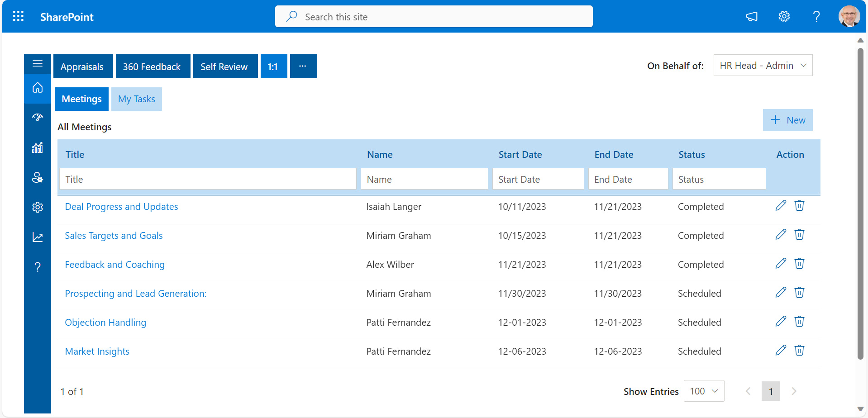Image resolution: width=868 pixels, height=418 pixels.
Task: Focus the Start Date filter field
Action: (x=538, y=179)
